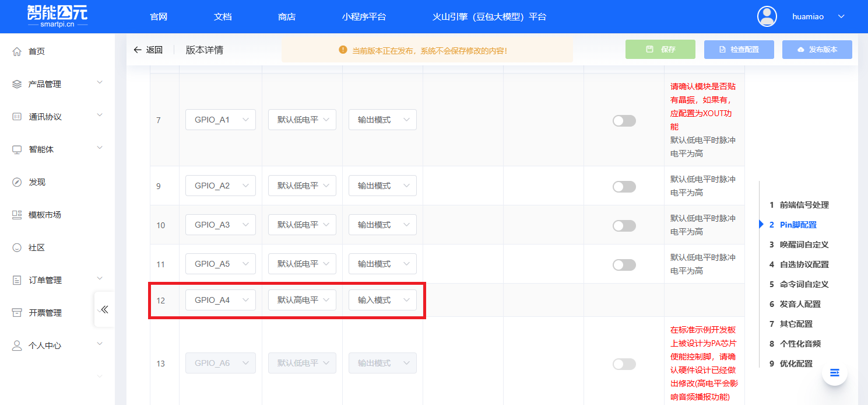Click the community smiley icon

pos(17,247)
